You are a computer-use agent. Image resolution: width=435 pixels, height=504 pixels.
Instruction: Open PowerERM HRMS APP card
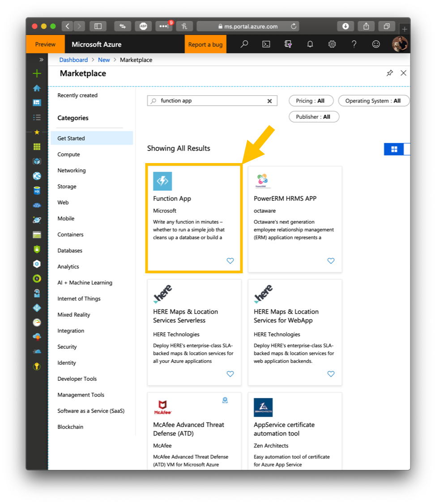(x=295, y=219)
